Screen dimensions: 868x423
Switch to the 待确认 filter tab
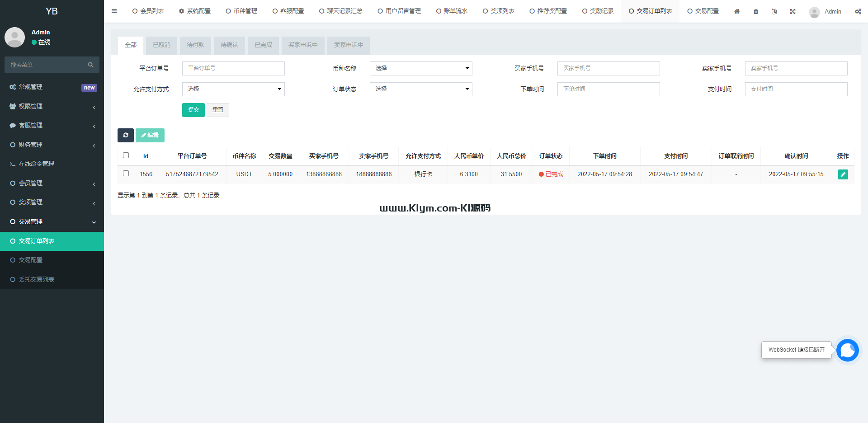[x=229, y=45]
